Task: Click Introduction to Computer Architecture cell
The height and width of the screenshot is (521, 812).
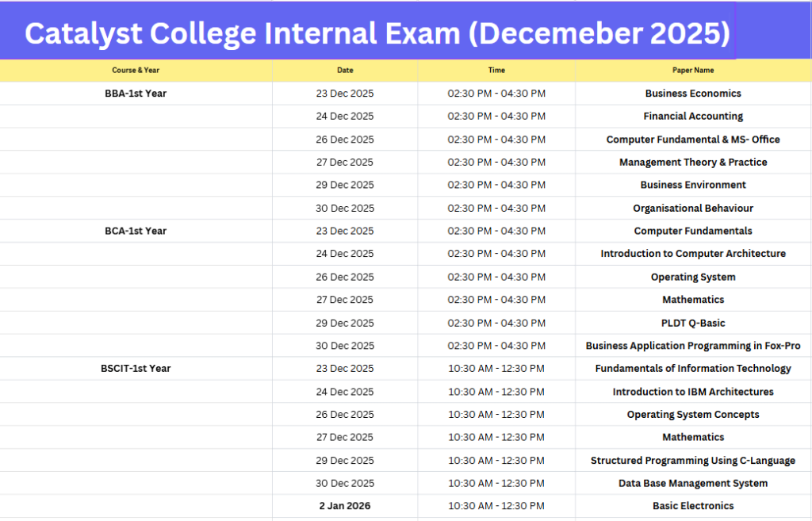Action: point(693,254)
